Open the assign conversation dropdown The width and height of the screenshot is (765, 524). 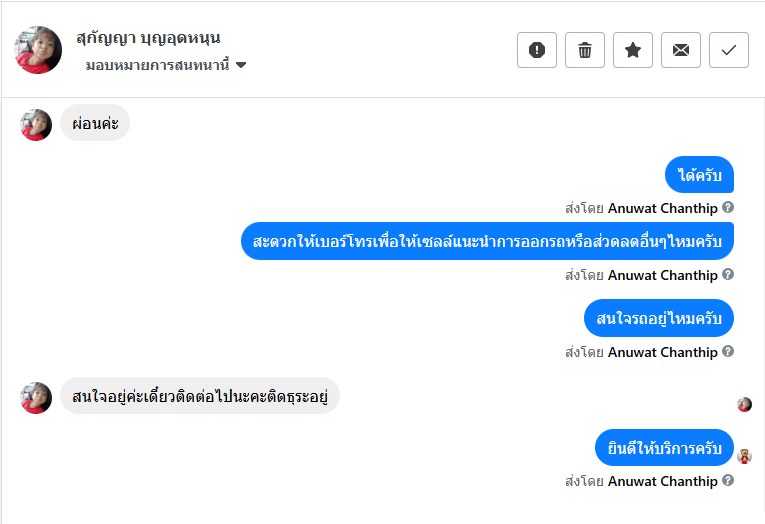(x=166, y=66)
